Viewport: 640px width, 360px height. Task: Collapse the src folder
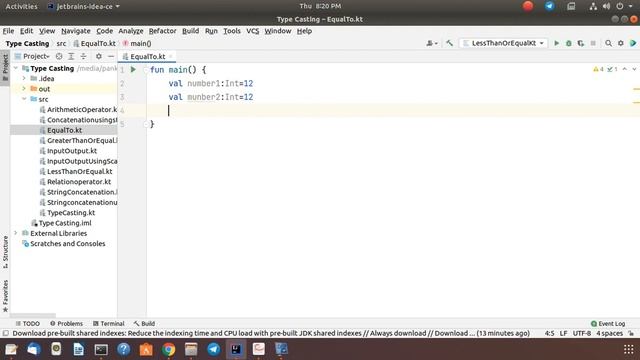tap(24, 99)
